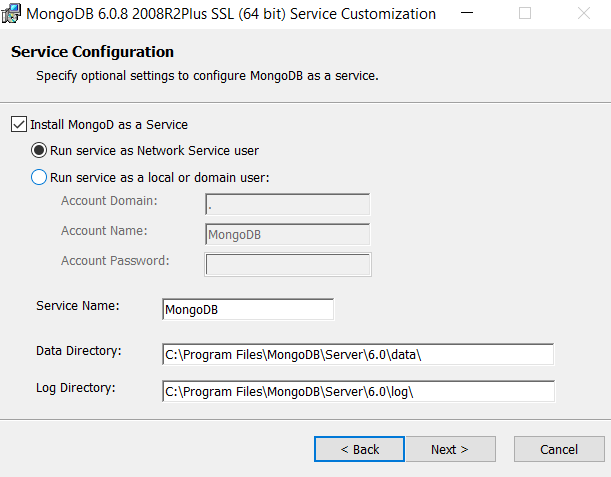Go to previous step with Back button
The height and width of the screenshot is (477, 611).
[x=359, y=449]
